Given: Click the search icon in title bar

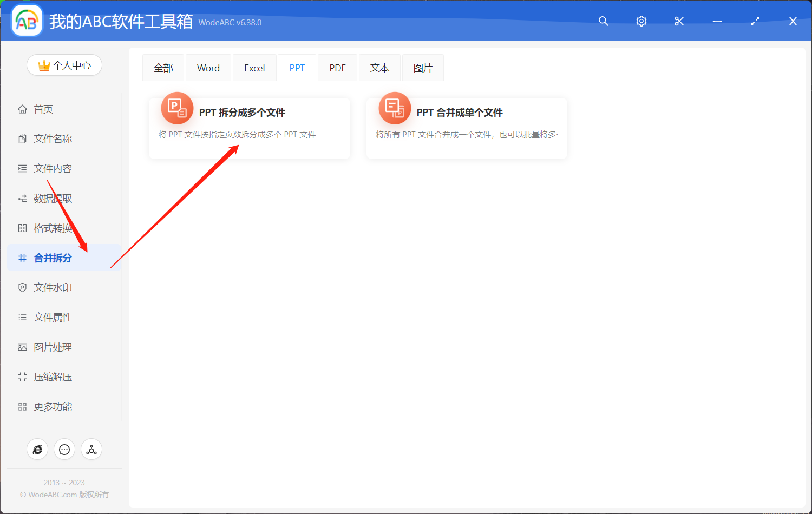Looking at the screenshot, I should pyautogui.click(x=603, y=21).
